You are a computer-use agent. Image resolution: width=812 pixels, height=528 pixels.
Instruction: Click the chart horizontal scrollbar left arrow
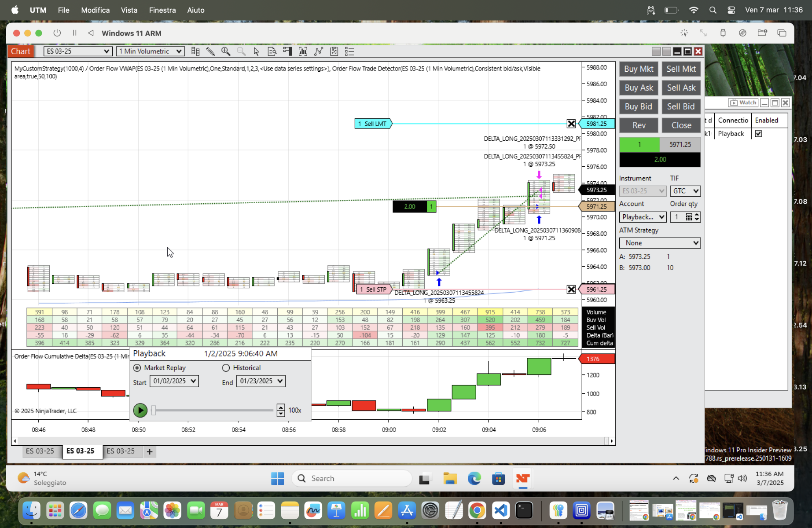[15, 441]
